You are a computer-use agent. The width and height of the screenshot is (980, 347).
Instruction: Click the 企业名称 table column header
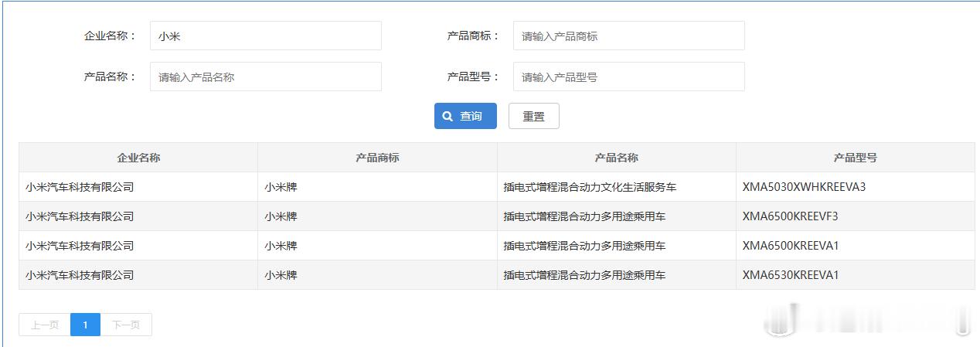(x=138, y=158)
